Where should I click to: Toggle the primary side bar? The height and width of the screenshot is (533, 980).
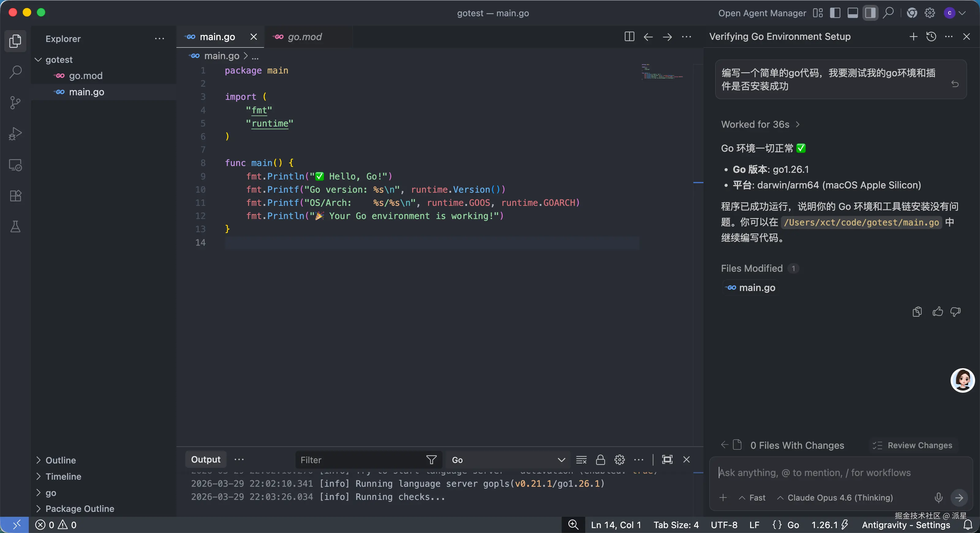[x=835, y=13]
